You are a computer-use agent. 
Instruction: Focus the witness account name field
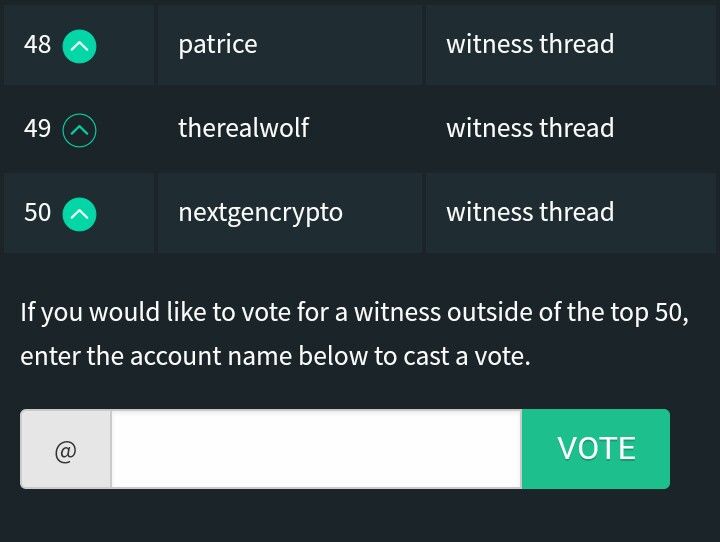point(316,450)
